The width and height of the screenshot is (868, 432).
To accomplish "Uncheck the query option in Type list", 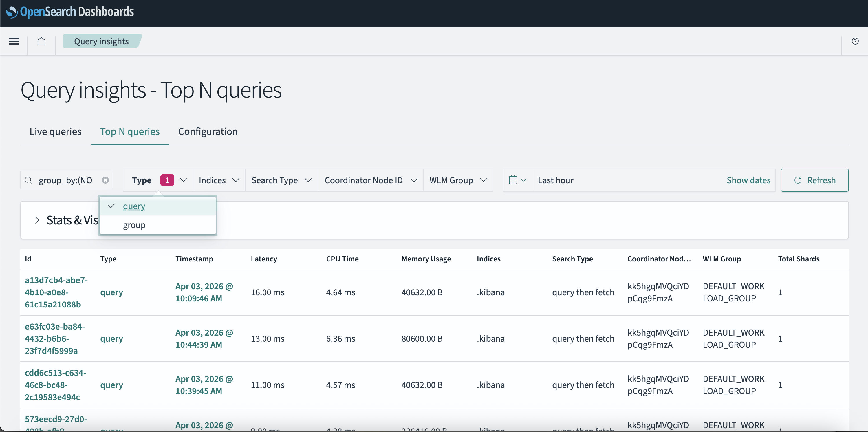I will [158, 206].
